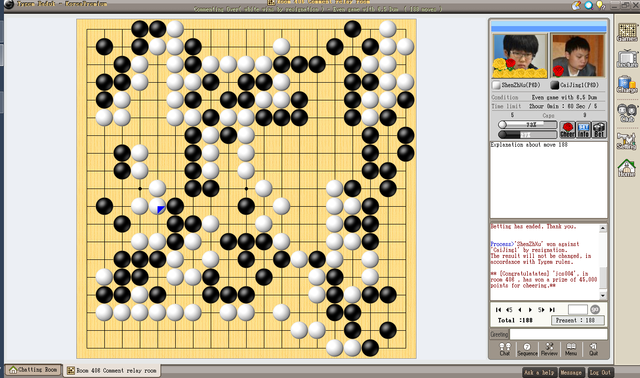Click the Bet button with coin stack
The width and height of the screenshot is (640, 378).
click(x=599, y=129)
